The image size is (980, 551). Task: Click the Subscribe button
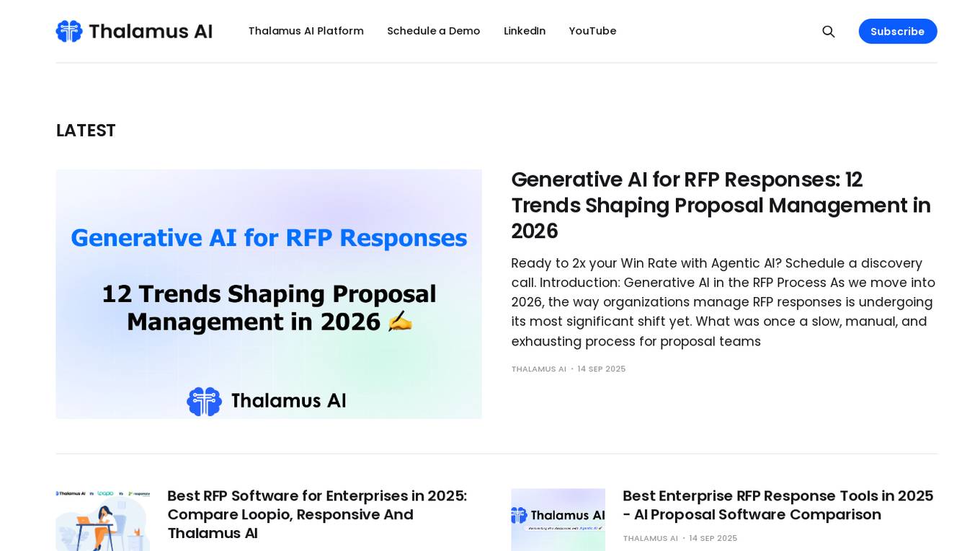[x=898, y=32]
